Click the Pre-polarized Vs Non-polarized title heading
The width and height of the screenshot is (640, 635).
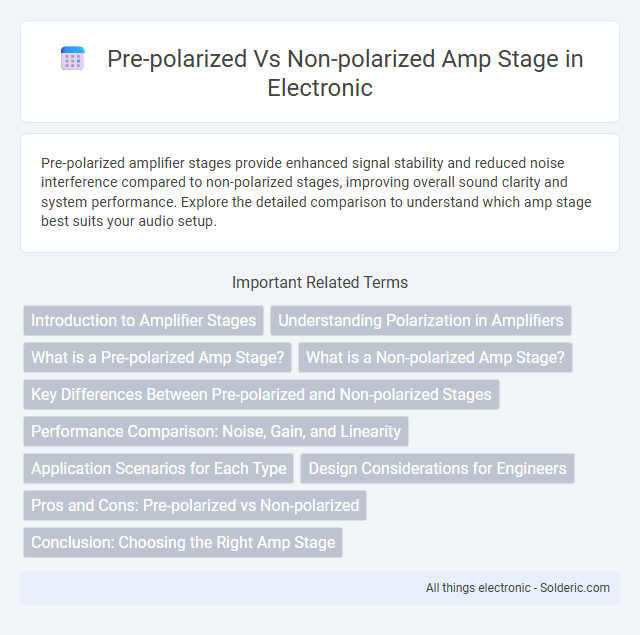click(x=345, y=73)
